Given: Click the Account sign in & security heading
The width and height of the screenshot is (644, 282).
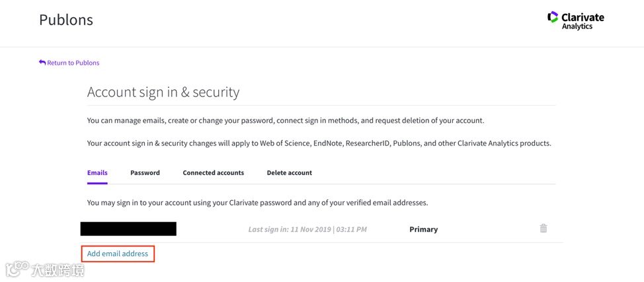Looking at the screenshot, I should [x=163, y=92].
